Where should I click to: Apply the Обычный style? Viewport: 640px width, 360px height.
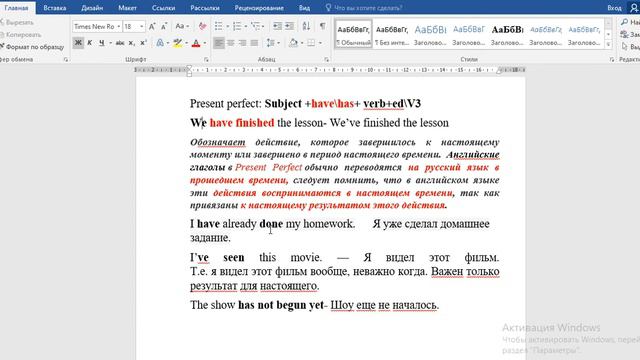[353, 34]
